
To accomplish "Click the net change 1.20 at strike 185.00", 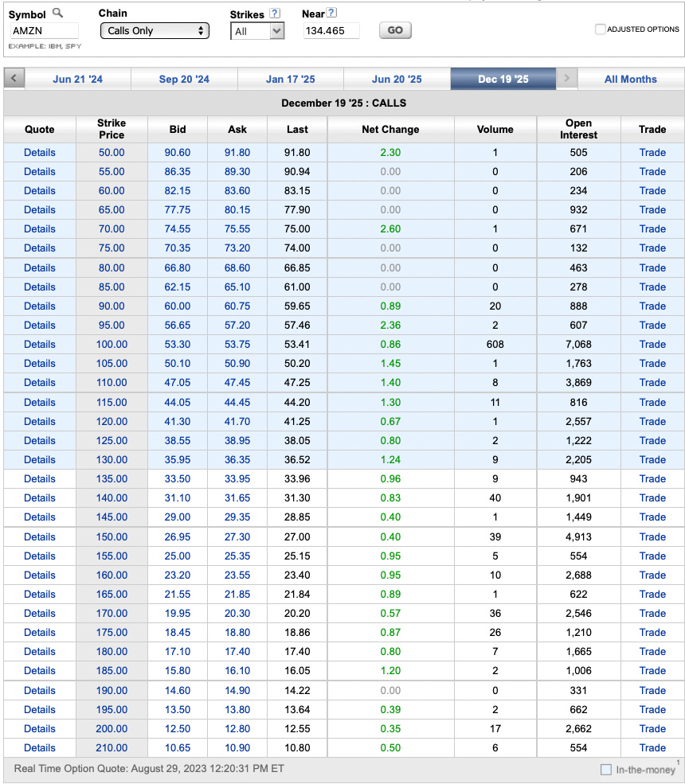I will pyautogui.click(x=390, y=670).
